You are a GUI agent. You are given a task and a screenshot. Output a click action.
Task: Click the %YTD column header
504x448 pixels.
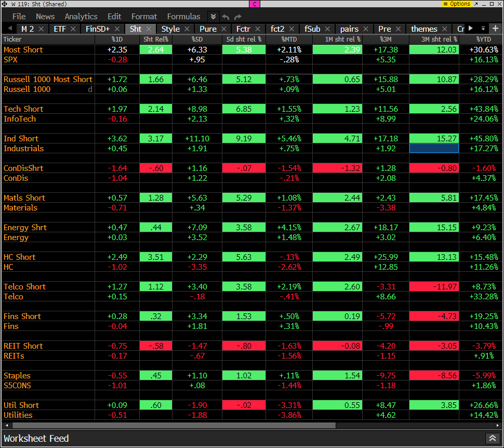pos(487,39)
